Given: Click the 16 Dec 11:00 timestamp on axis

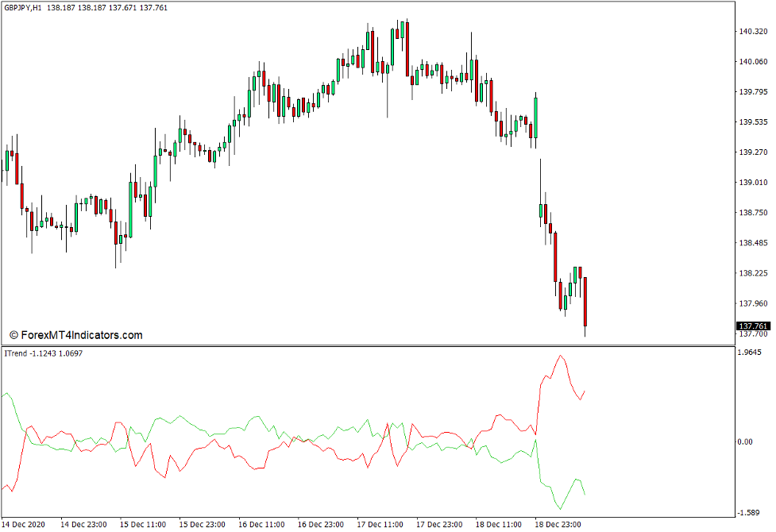Looking at the screenshot, I should coord(263,524).
